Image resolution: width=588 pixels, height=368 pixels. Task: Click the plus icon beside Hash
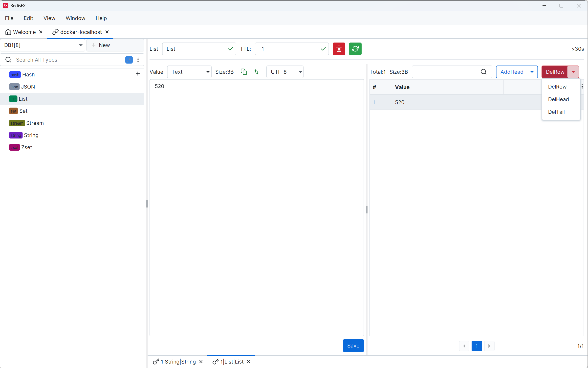[138, 74]
